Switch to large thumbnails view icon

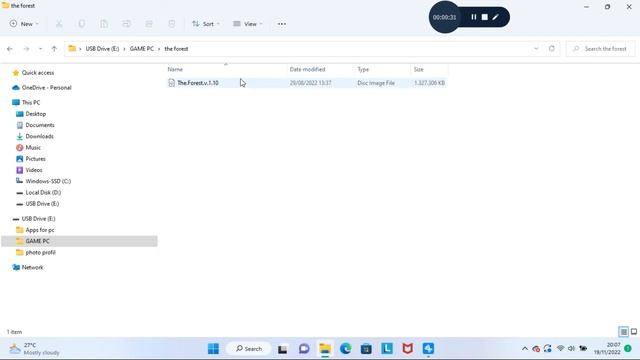point(634,332)
